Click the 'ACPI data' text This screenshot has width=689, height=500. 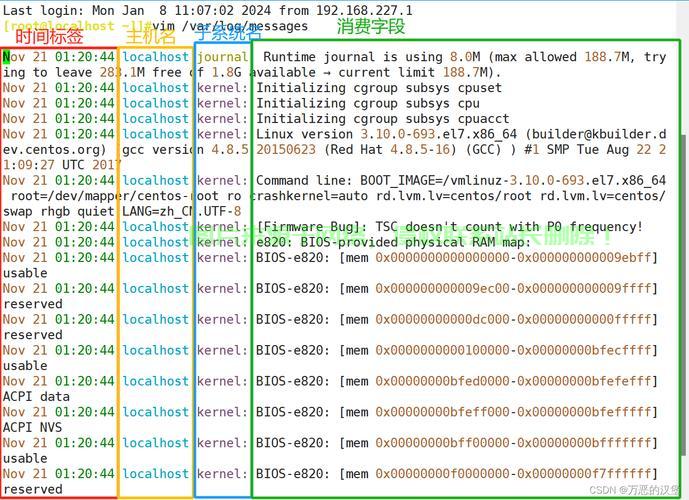pyautogui.click(x=36, y=396)
